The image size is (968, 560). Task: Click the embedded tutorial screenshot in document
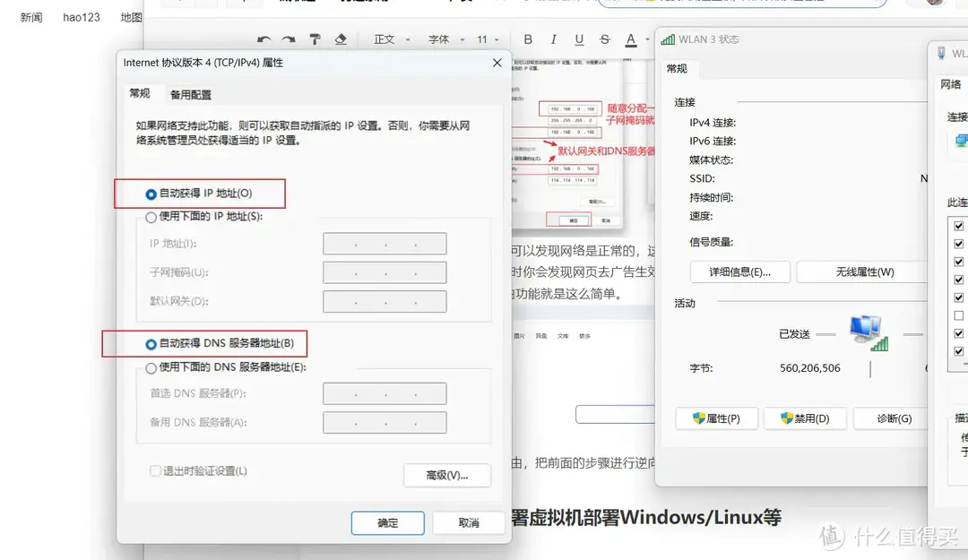tap(566, 144)
